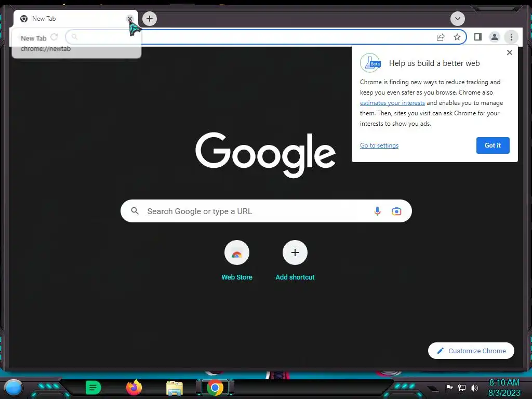Click the Beta flask icon in popup
This screenshot has width=532, height=399.
coord(370,63)
